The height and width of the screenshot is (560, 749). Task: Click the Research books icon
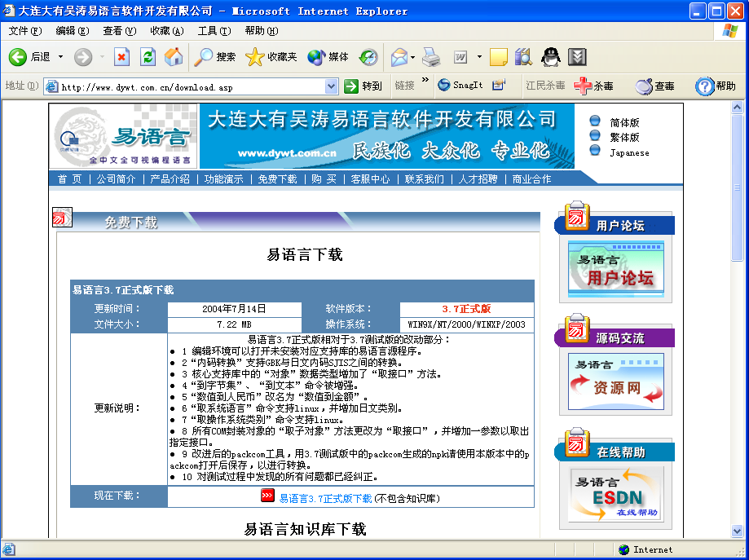(x=524, y=57)
